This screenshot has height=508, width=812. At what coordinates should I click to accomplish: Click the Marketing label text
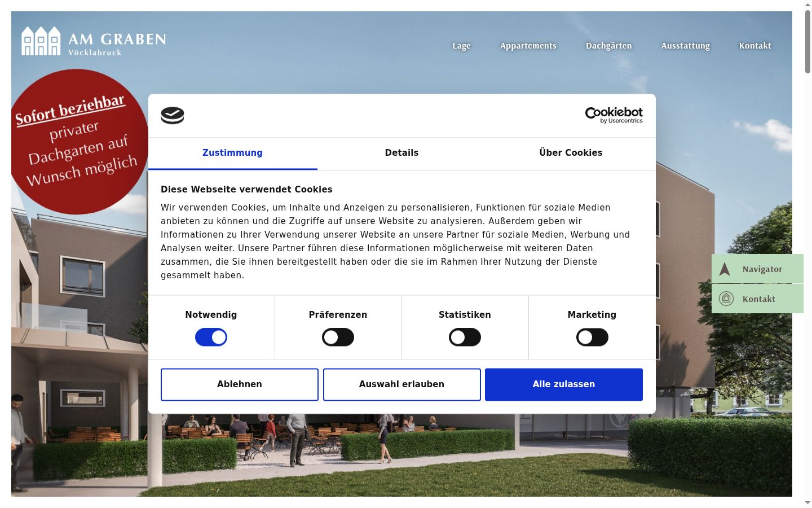[x=592, y=315]
